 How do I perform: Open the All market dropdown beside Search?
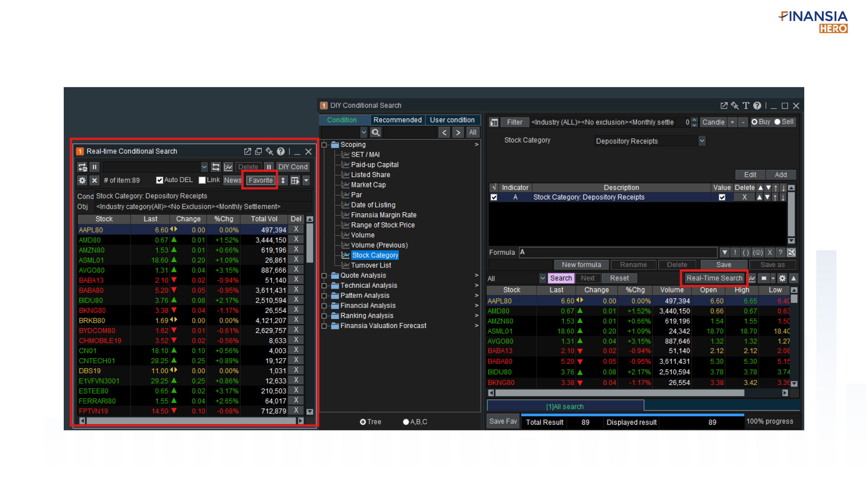542,278
